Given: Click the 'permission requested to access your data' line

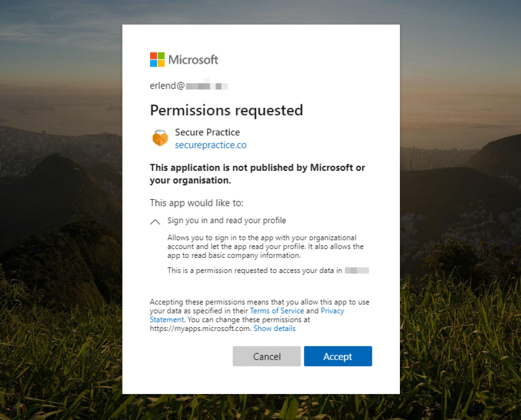Looking at the screenshot, I should click(254, 271).
